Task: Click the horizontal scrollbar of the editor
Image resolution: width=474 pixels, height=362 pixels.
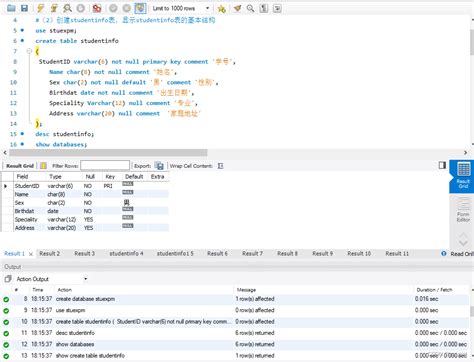Action: click(x=108, y=153)
